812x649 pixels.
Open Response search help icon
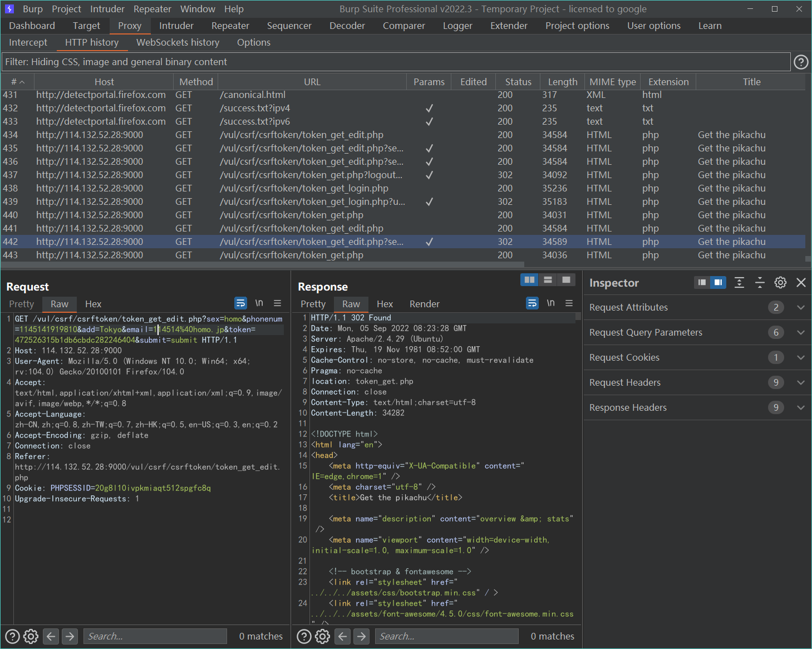coord(304,636)
